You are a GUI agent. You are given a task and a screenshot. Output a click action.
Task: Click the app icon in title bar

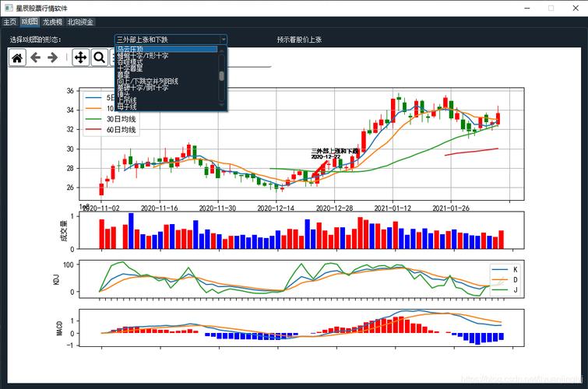point(8,7)
